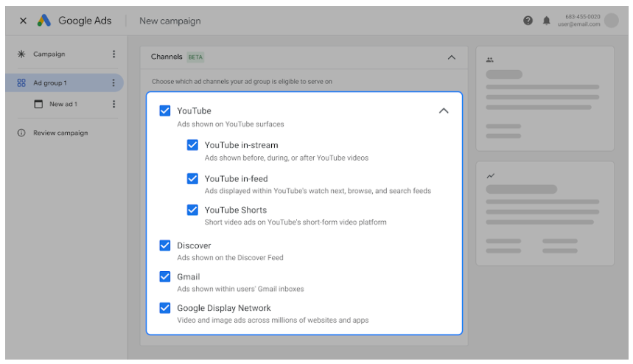Open the three-dot menu next to Ad group 1

pyautogui.click(x=113, y=83)
